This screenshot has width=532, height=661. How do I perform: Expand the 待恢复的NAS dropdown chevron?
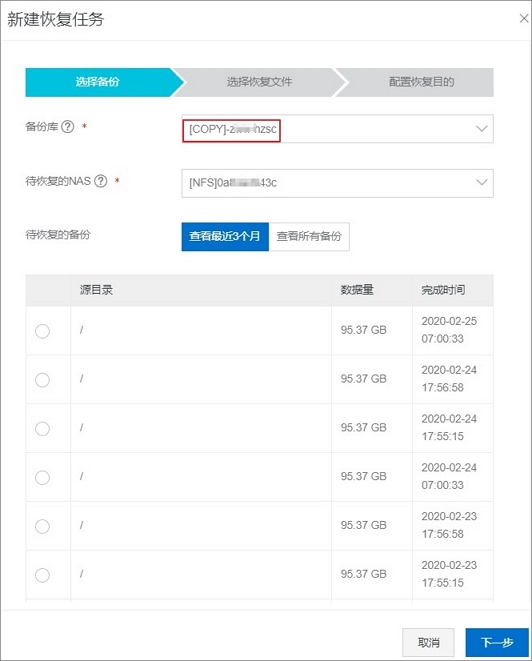(481, 182)
